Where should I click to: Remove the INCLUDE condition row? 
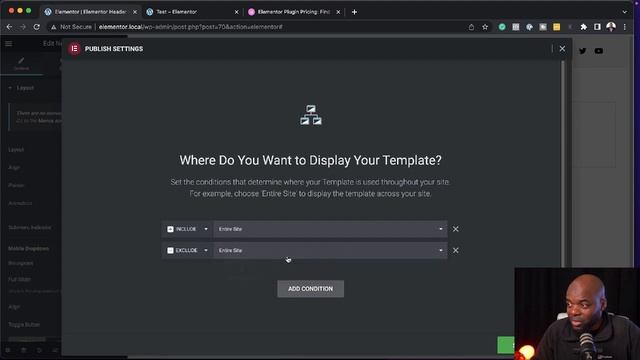tap(456, 229)
